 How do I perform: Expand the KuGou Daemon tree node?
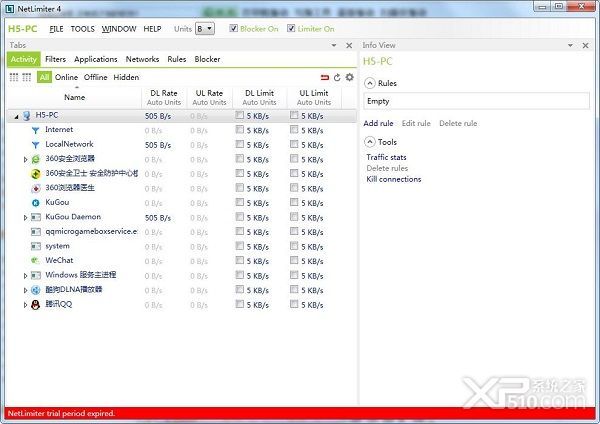pos(25,218)
